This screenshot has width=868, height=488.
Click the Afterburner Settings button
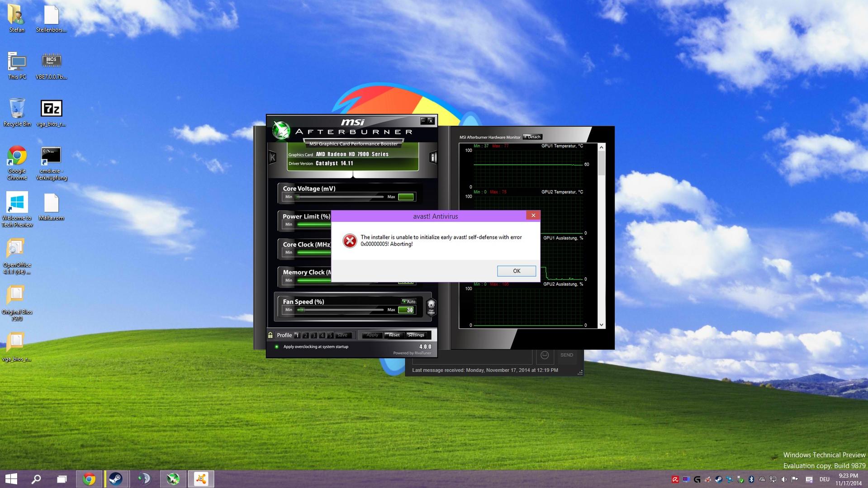tap(416, 335)
